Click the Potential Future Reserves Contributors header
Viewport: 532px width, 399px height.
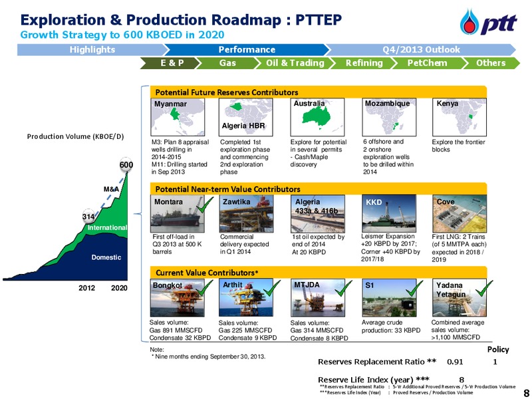pos(319,92)
